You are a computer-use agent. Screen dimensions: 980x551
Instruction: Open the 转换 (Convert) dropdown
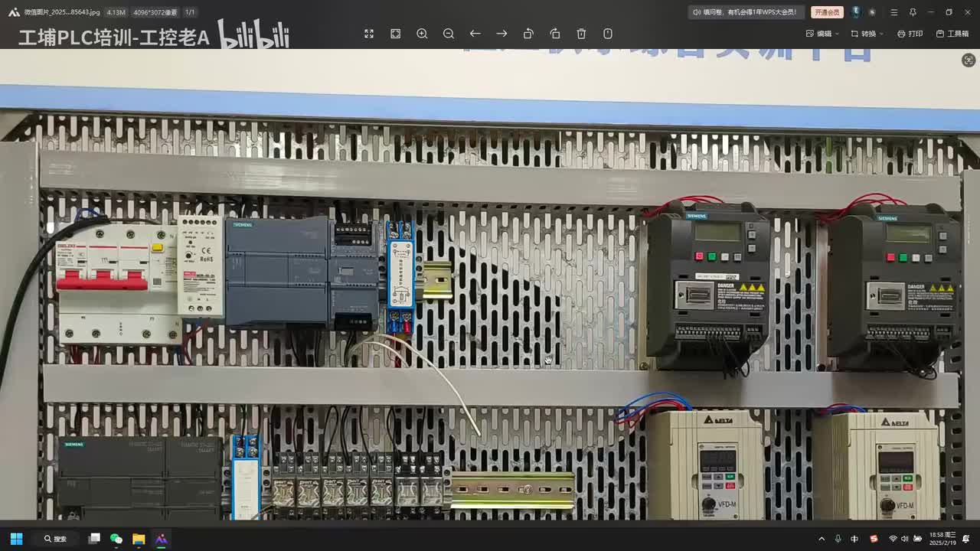tap(867, 34)
